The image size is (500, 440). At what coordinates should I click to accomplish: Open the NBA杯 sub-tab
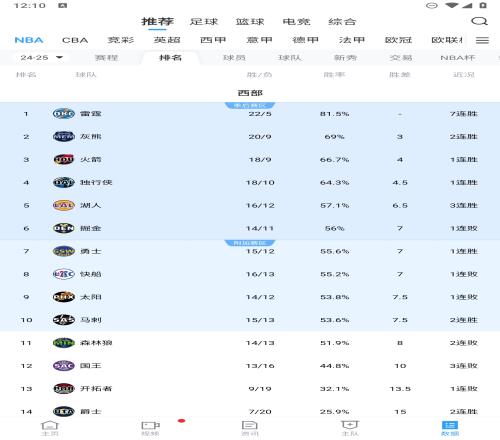pos(458,58)
